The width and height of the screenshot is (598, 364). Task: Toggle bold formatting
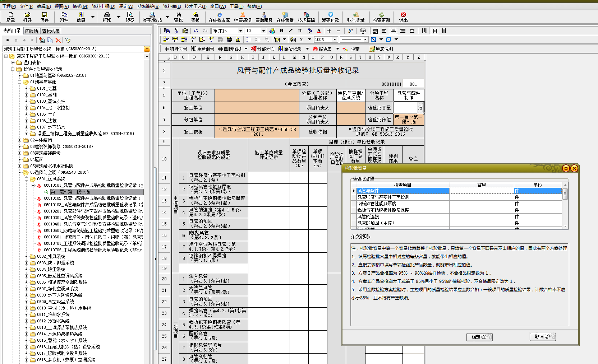point(282,31)
